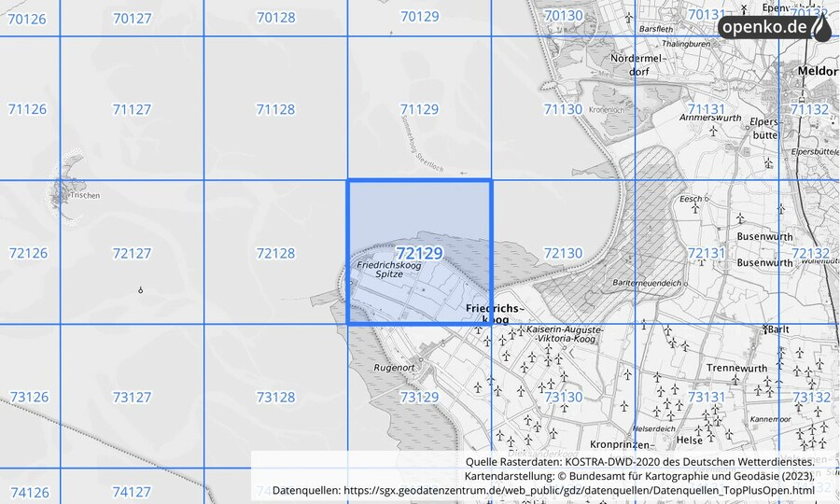840x504 pixels.
Task: Click the Helserdeich place label
Action: (654, 429)
